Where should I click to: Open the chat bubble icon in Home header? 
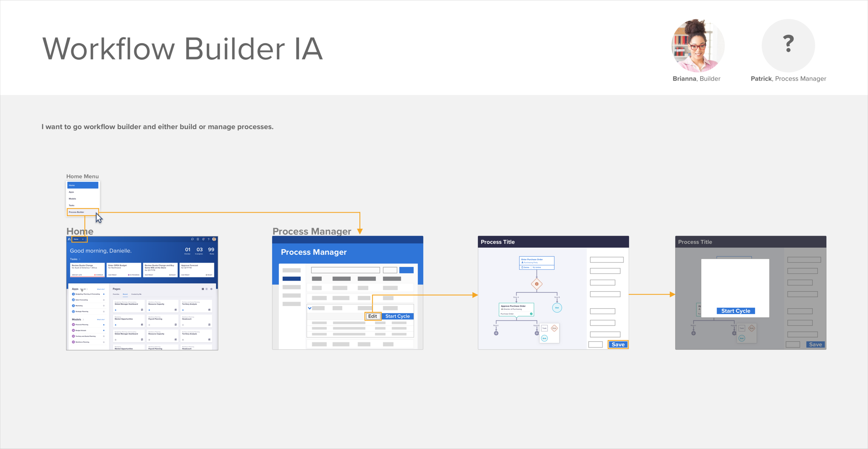[192, 239]
